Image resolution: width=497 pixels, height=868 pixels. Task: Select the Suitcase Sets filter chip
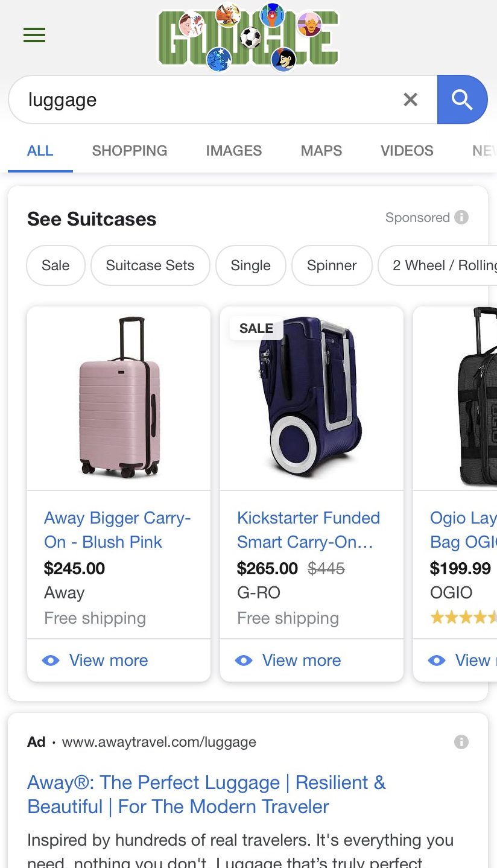coord(150,265)
